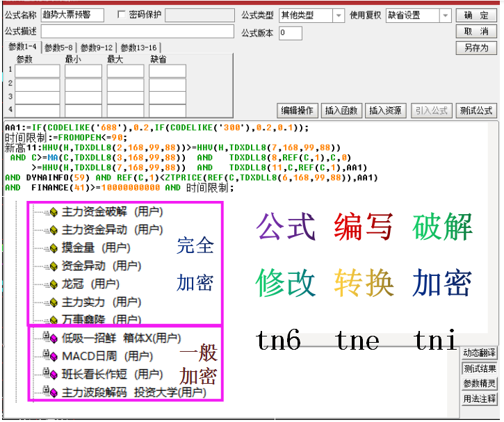Select the 测试结果 side button
Image resolution: width=504 pixels, height=422 pixels.
tap(479, 368)
